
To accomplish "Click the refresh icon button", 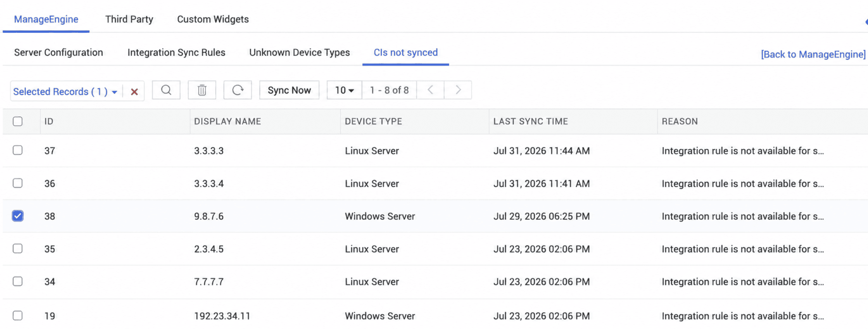I will (238, 90).
